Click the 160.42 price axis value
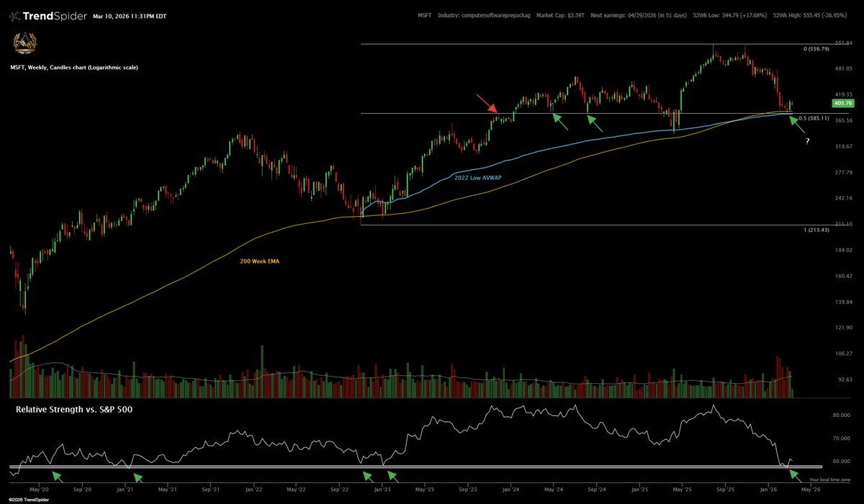864x504 pixels. click(843, 276)
